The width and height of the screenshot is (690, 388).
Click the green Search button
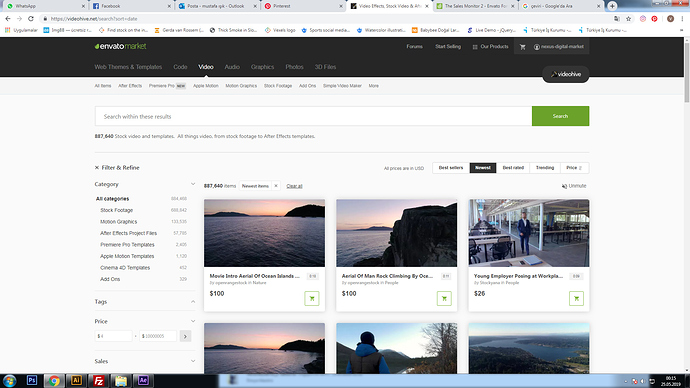click(560, 116)
